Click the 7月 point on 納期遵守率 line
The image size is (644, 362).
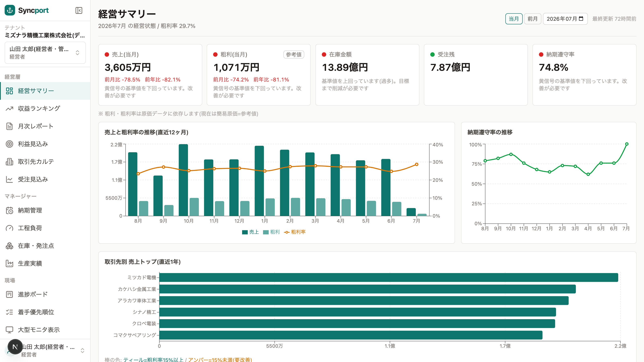(x=627, y=144)
